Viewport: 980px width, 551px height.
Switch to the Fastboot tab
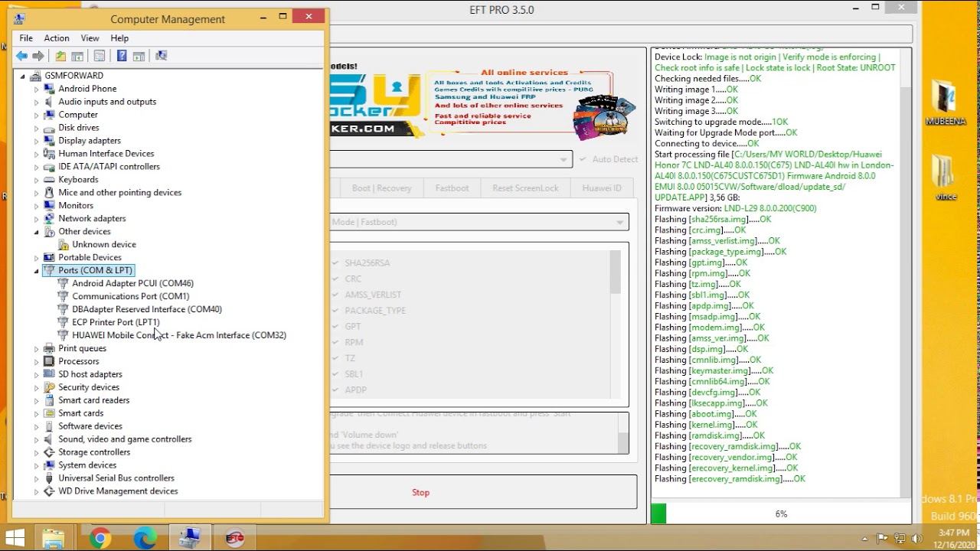tap(452, 188)
